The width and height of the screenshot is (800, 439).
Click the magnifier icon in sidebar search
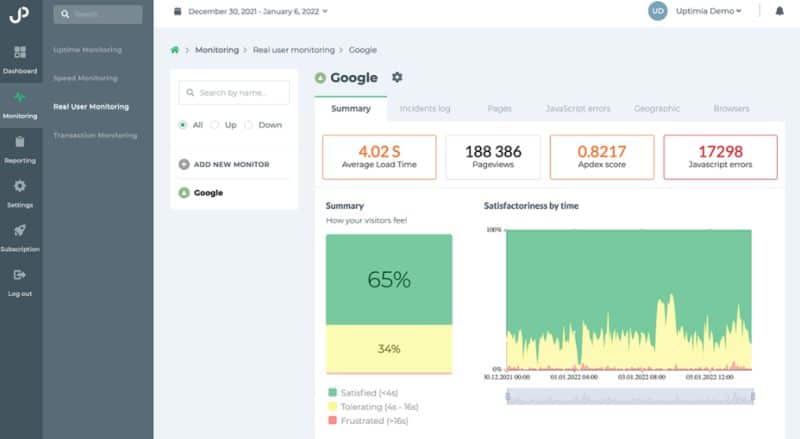pyautogui.click(x=65, y=14)
